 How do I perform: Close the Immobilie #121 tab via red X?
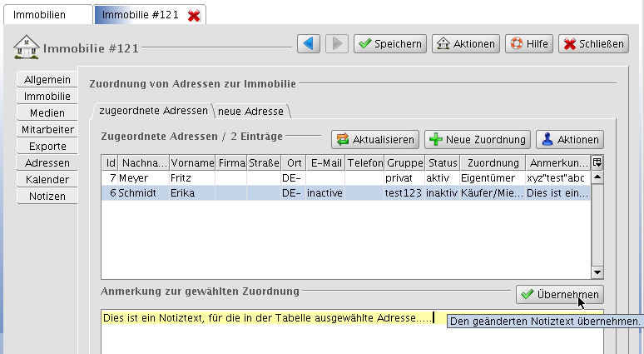click(x=194, y=16)
